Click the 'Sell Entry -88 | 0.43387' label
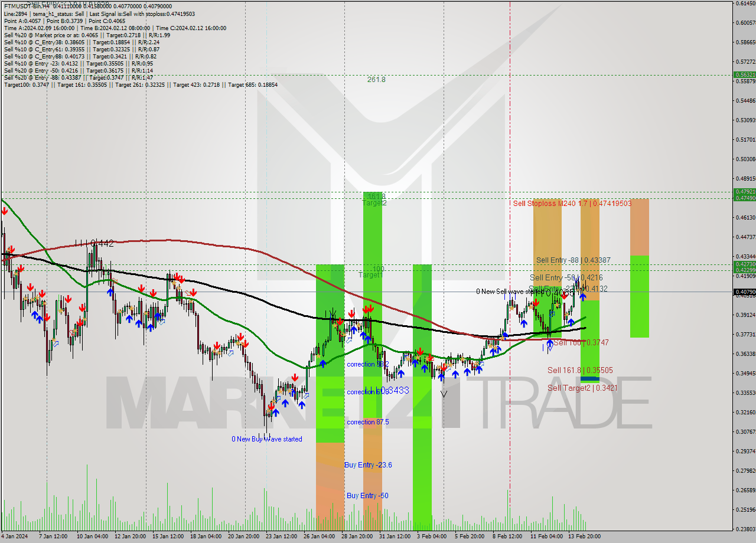The image size is (756, 543). [x=573, y=260]
